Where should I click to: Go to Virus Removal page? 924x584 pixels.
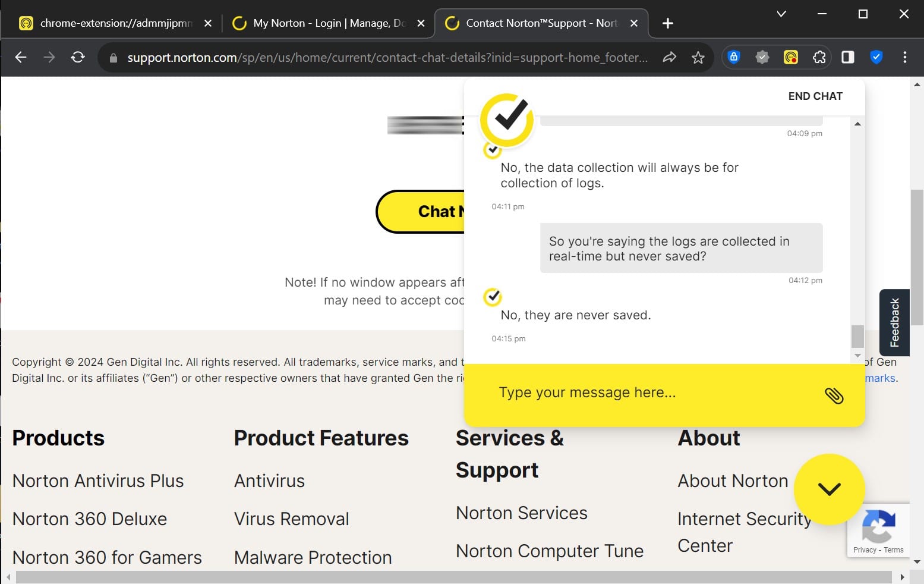(292, 519)
